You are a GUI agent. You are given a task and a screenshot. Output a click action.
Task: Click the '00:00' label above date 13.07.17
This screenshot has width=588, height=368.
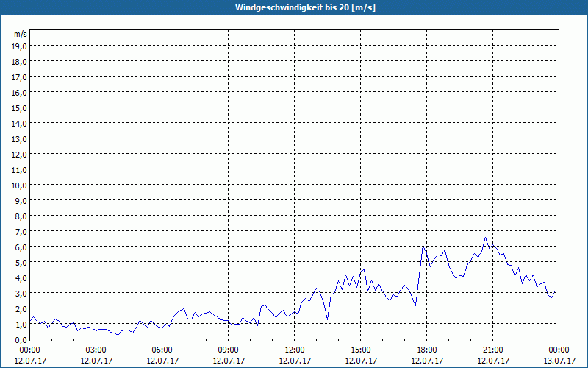tap(559, 350)
